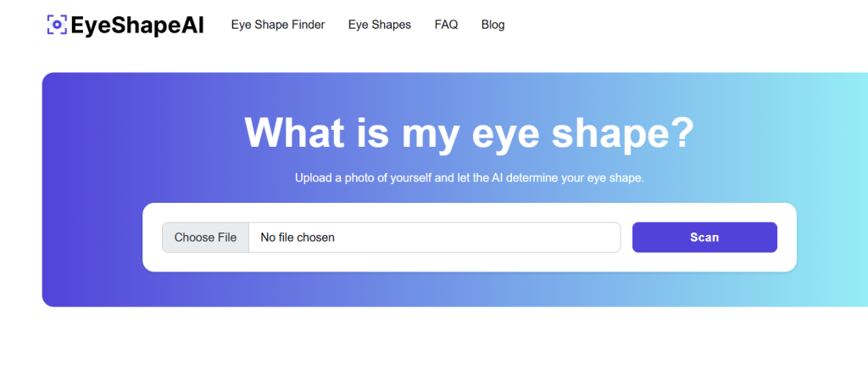Image resolution: width=868 pixels, height=387 pixels.
Task: Click the white card gap right of Scan
Action: tap(787, 238)
